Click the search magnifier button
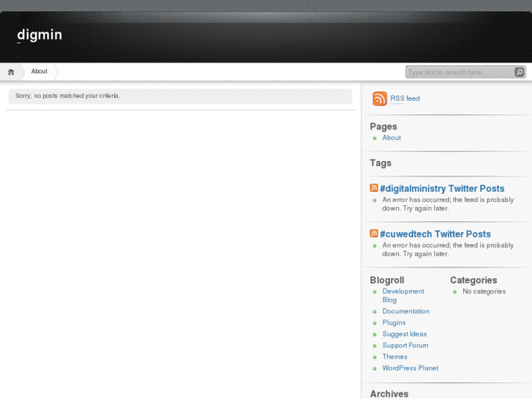532x399 pixels. [x=519, y=72]
